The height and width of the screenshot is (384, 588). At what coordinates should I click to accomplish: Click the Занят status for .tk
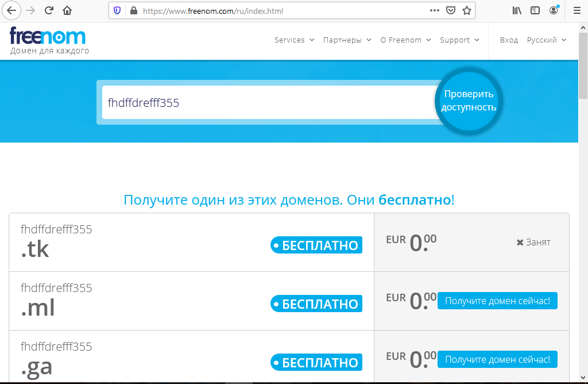[x=533, y=243]
